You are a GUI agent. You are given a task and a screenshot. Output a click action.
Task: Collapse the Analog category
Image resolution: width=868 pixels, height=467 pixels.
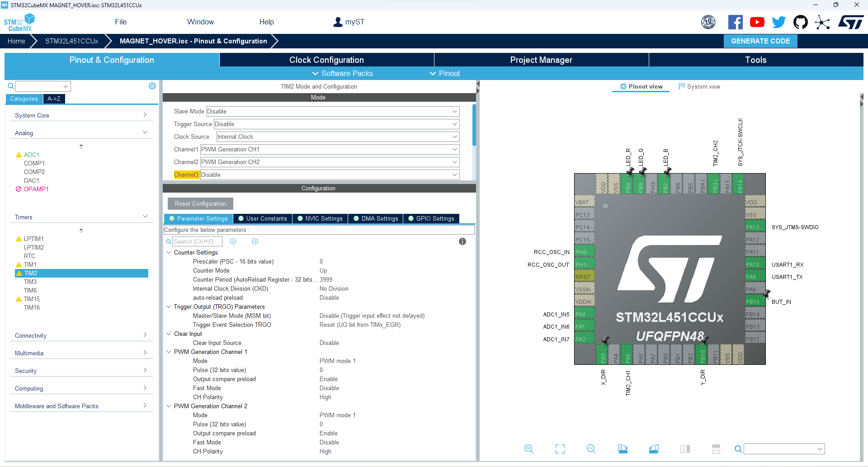81,133
